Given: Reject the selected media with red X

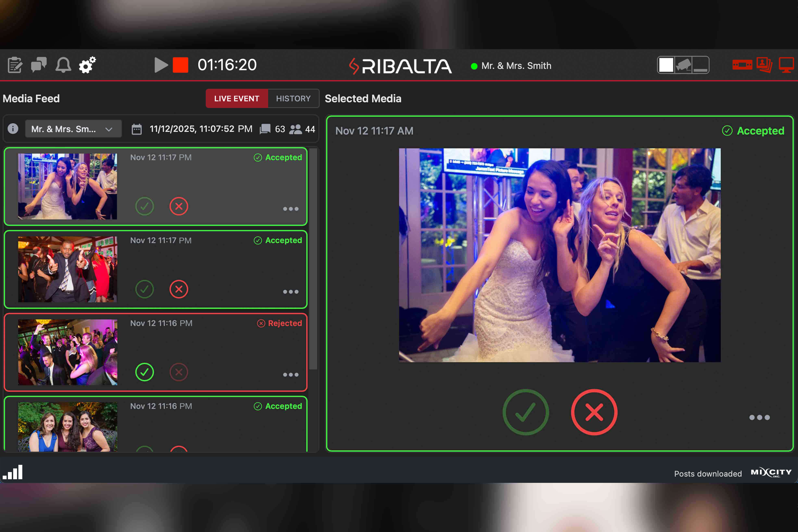Looking at the screenshot, I should pos(594,412).
